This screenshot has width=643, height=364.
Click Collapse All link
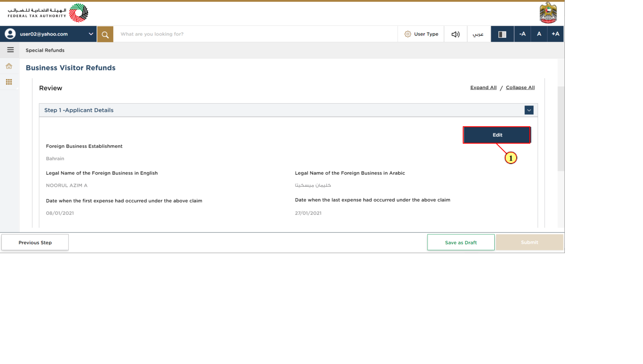point(520,87)
